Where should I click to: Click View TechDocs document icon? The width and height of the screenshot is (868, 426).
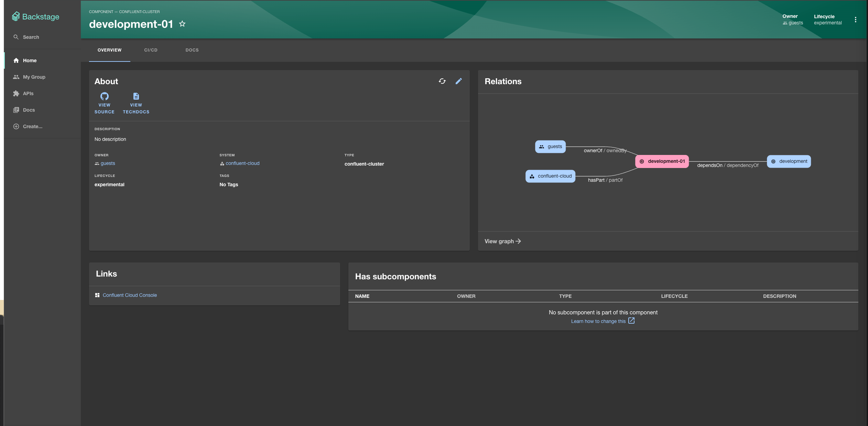pyautogui.click(x=136, y=96)
